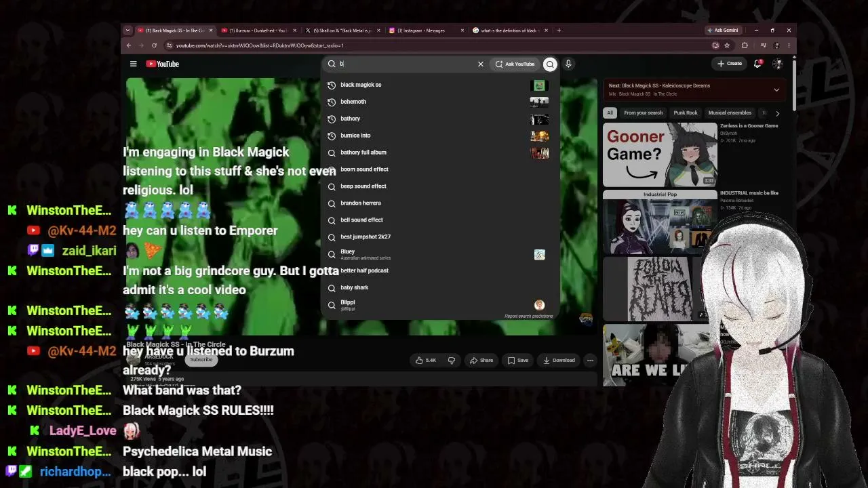Open the YouTube account avatar menu
The image size is (868, 488).
tap(778, 64)
